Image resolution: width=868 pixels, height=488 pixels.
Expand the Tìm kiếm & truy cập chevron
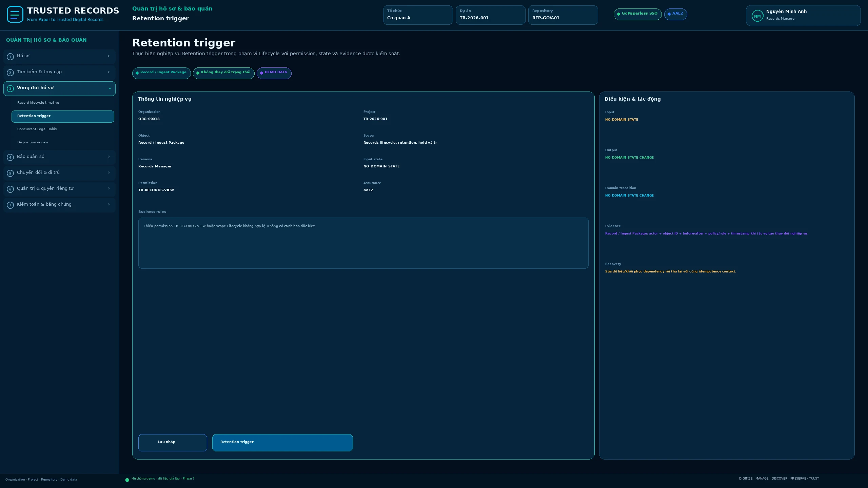(109, 72)
